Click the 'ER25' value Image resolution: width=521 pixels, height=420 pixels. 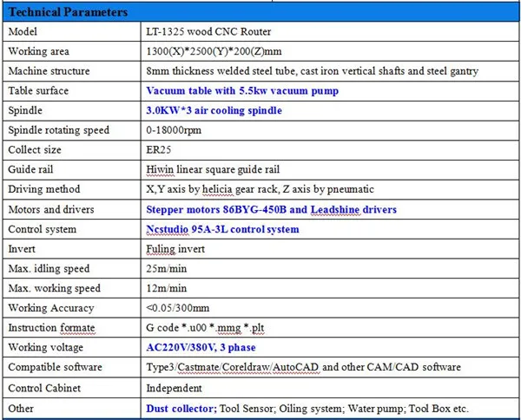[159, 150]
